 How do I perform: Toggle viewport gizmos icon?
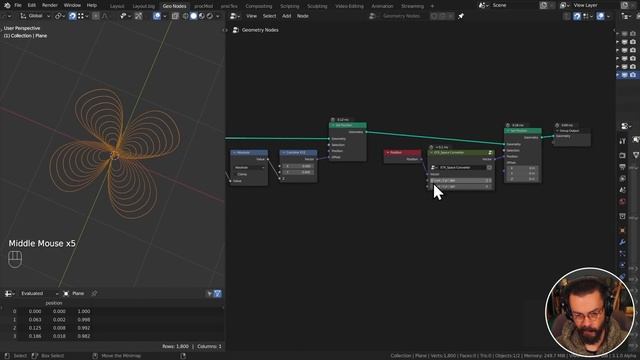[x=138, y=16]
